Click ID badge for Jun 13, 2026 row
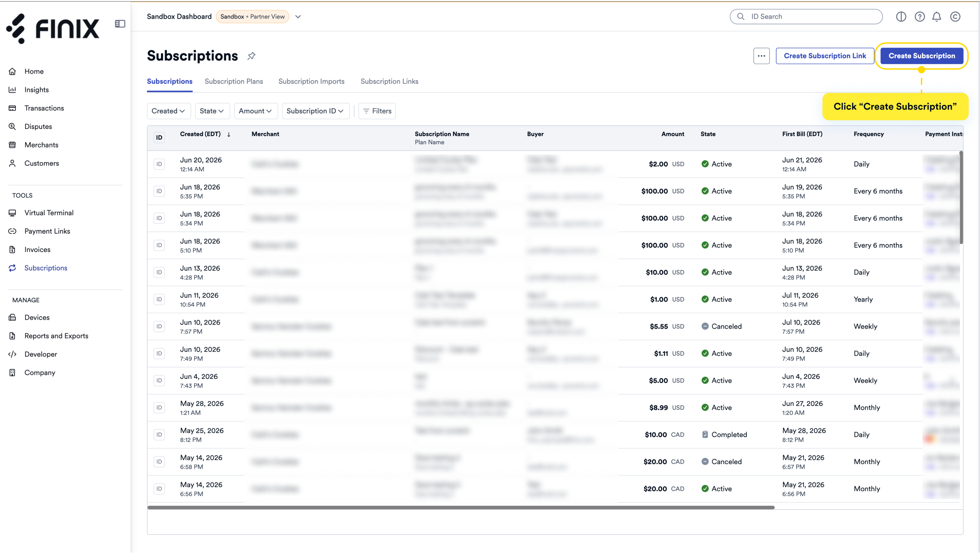Image resolution: width=980 pixels, height=554 pixels. [x=159, y=272]
